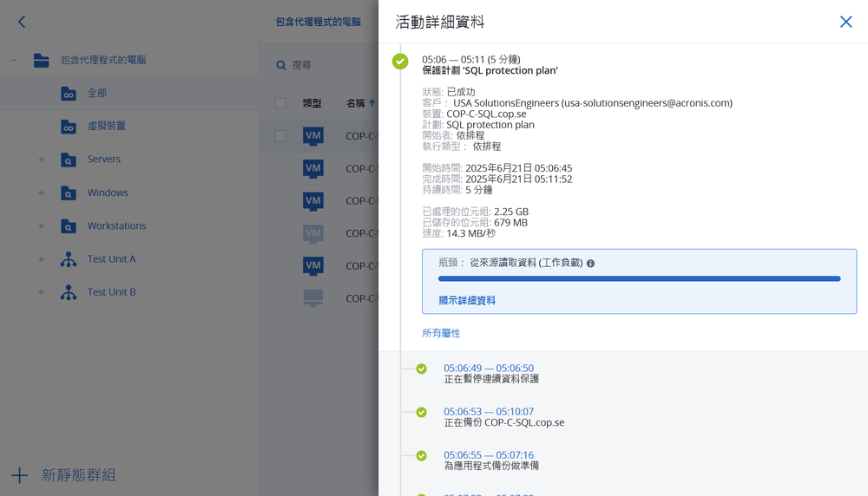The image size is (868, 496).
Task: Check the first COP-C device row checkbox
Action: pos(280,136)
